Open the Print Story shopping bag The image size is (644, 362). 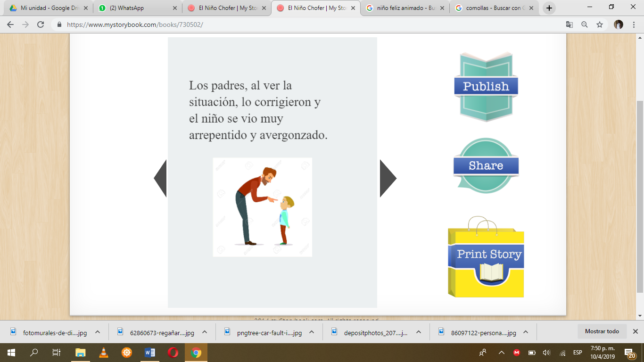(x=486, y=257)
